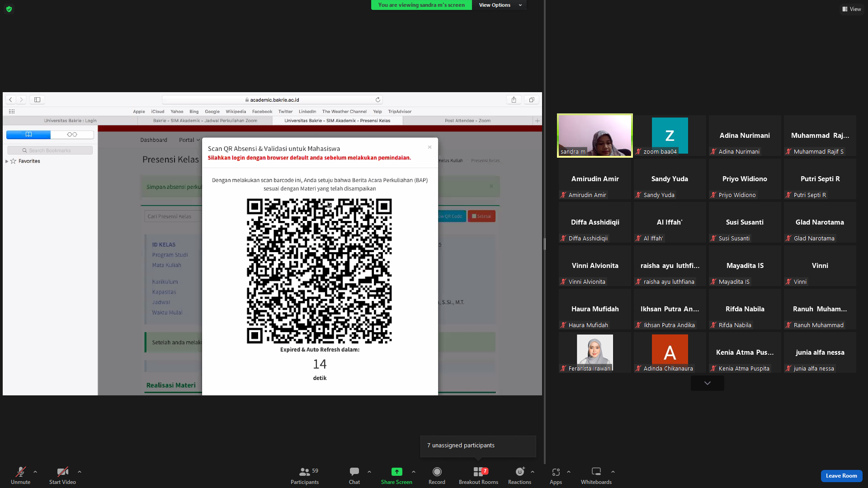The image size is (868, 488).
Task: Select sandra m's video thumbnail
Action: 595,136
